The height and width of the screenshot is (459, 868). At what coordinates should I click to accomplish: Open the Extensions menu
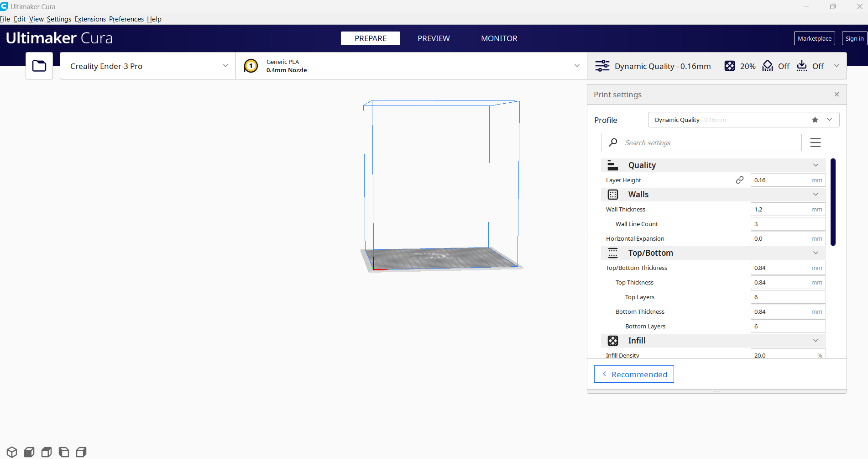(90, 19)
